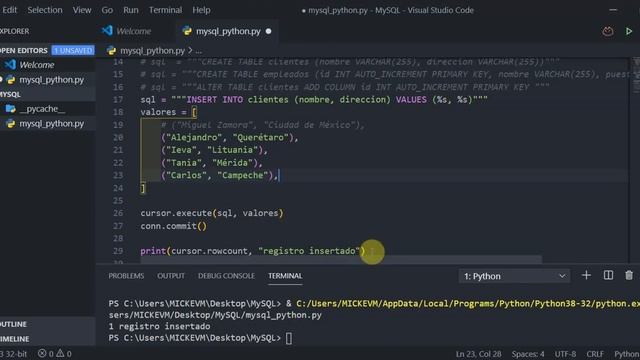Click "registro insertado" string in print line
The image size is (640, 360).
(x=309, y=251)
